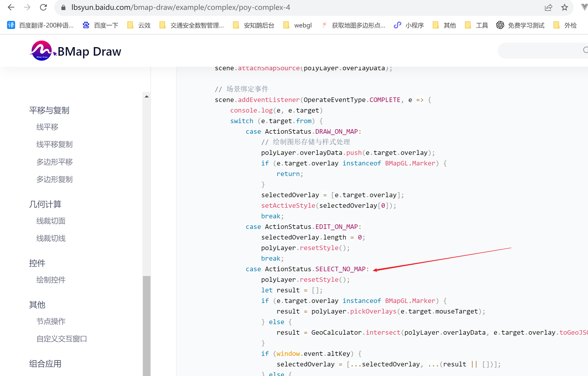Click the search input field
This screenshot has width=588, height=376.
pos(541,50)
